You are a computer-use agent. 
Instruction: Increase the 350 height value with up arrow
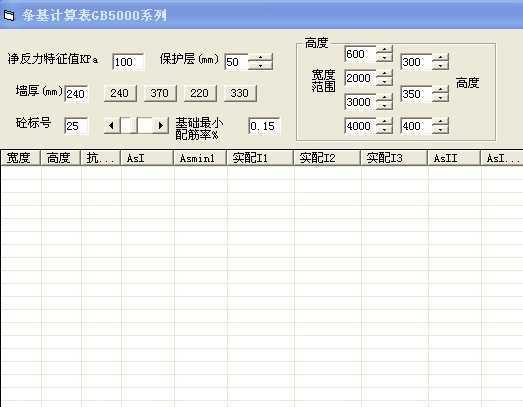[441, 90]
